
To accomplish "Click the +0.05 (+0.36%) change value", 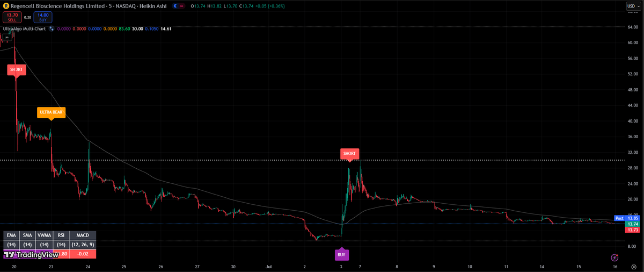I will coord(270,6).
